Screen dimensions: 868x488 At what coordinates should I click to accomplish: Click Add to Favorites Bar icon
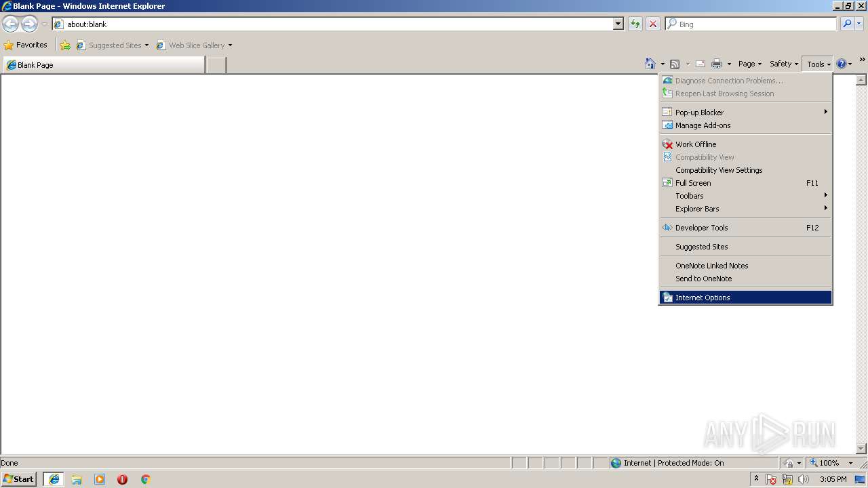(x=65, y=45)
